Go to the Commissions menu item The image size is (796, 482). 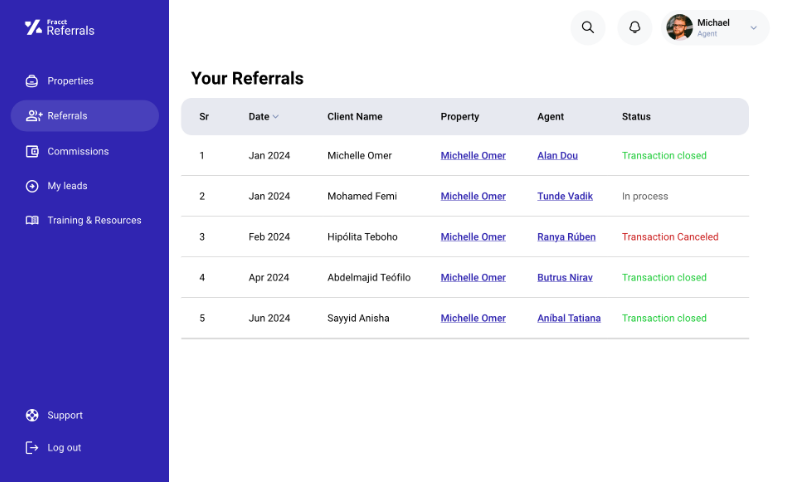[78, 151]
